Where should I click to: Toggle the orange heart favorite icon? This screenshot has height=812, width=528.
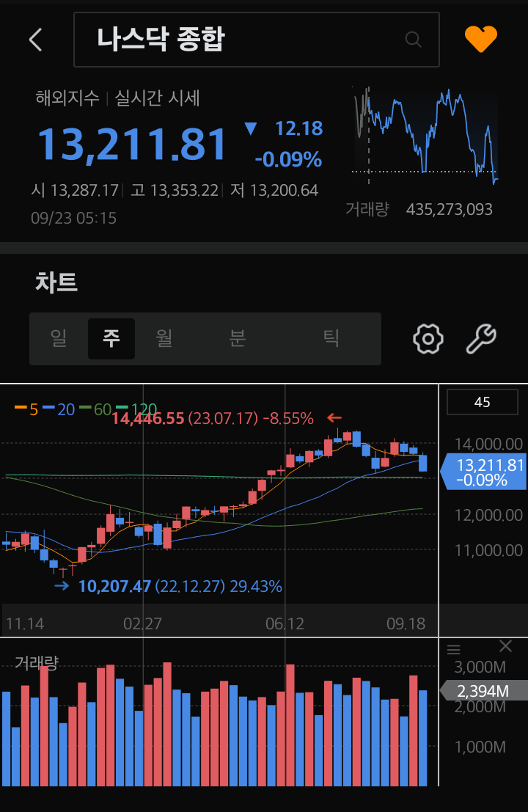click(x=481, y=39)
